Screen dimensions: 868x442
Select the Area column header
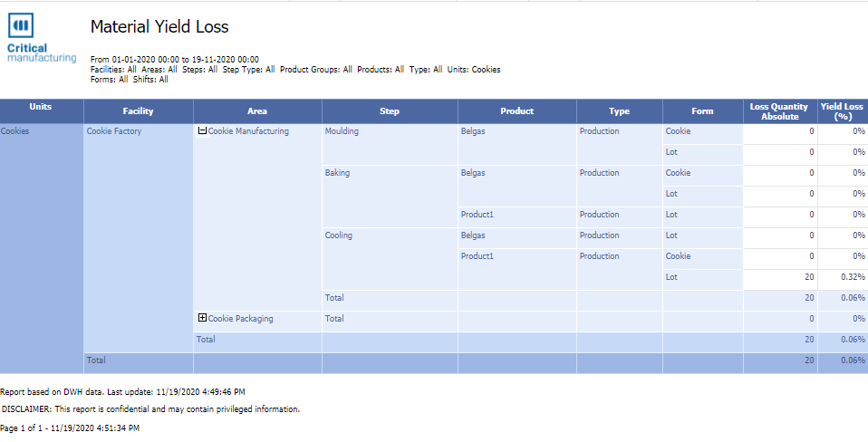click(257, 111)
